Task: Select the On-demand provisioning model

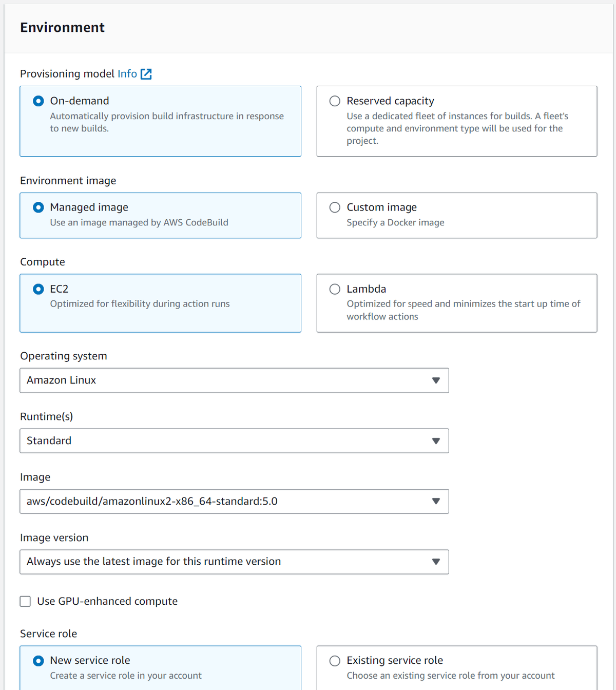Action: coord(38,101)
